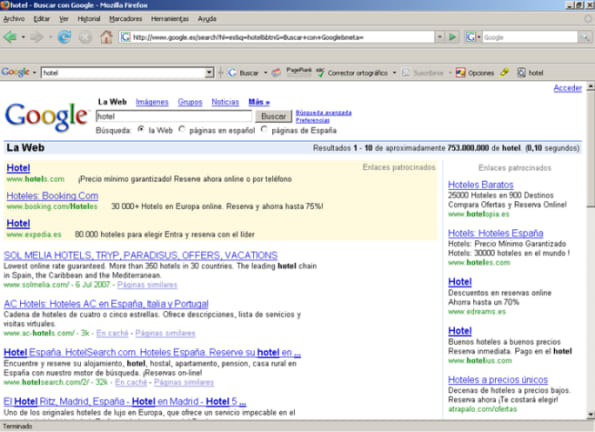Image resolution: width=595 pixels, height=432 pixels.
Task: Click the 'En caché' link under ac-hotels
Action: click(x=112, y=333)
